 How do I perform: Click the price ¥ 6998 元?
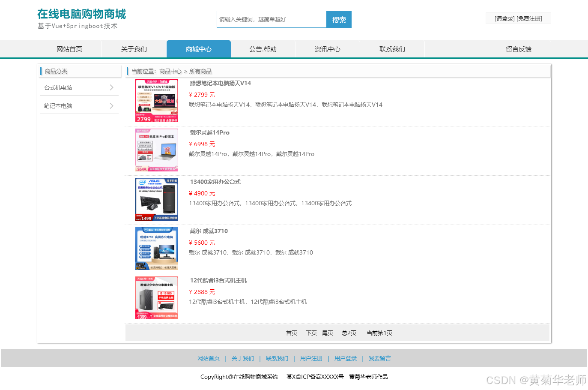[202, 144]
